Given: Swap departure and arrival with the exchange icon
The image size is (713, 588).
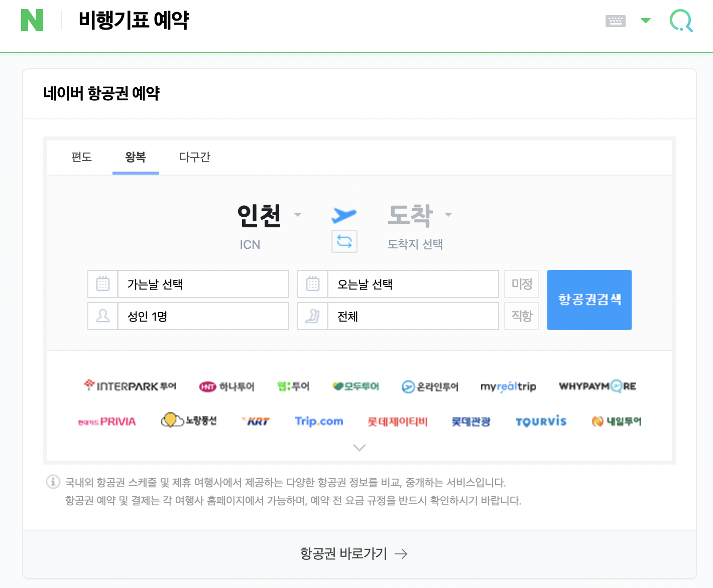Looking at the screenshot, I should 344,241.
